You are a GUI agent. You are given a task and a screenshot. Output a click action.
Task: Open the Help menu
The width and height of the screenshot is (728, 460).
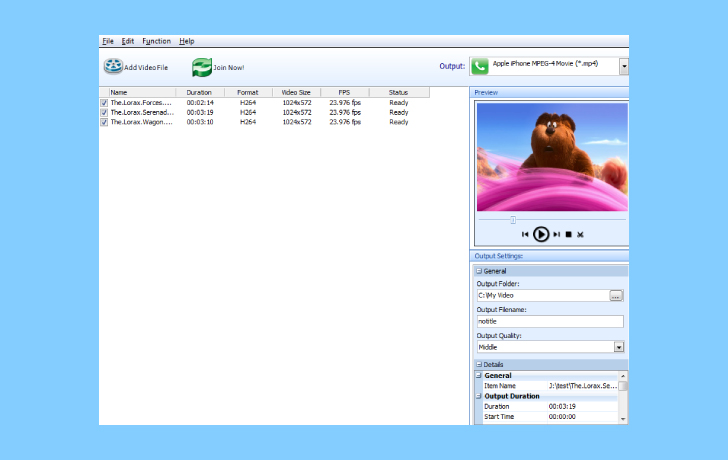click(x=187, y=41)
